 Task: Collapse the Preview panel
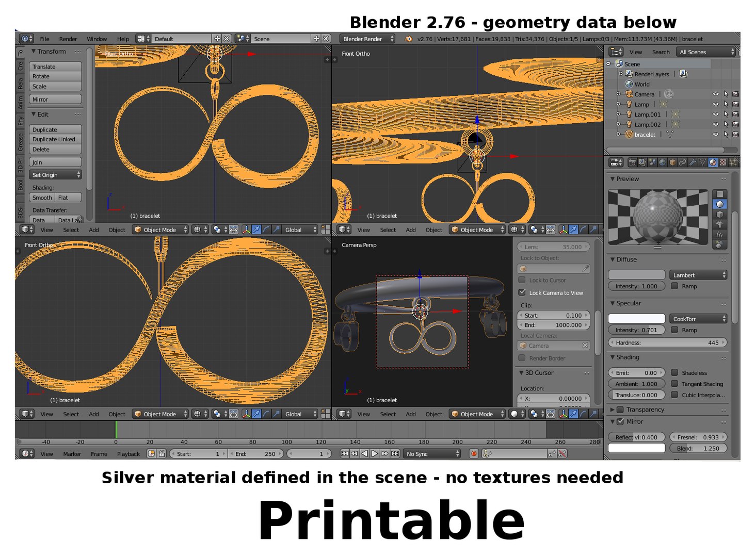click(x=613, y=179)
